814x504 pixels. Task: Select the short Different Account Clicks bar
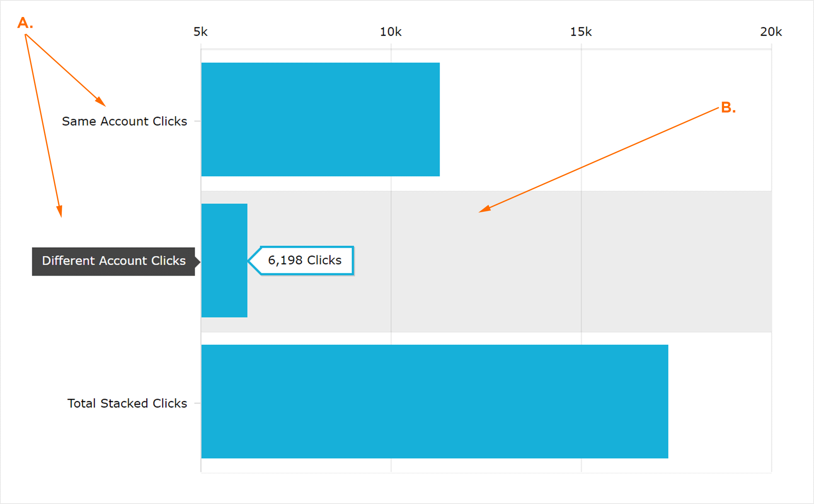(224, 260)
